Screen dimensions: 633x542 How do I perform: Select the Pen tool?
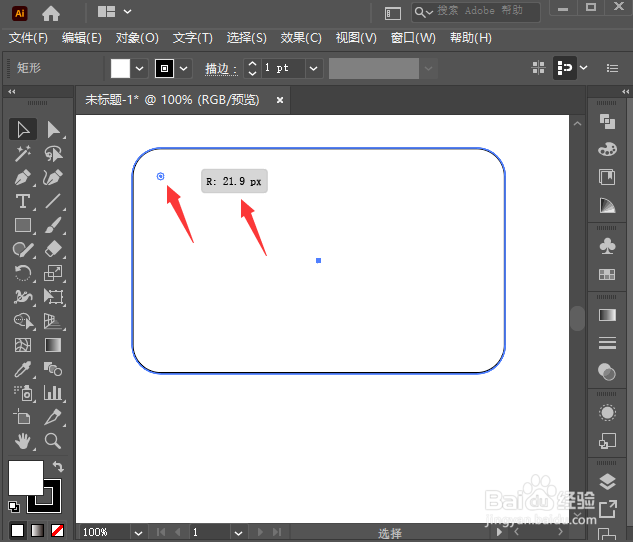23,178
